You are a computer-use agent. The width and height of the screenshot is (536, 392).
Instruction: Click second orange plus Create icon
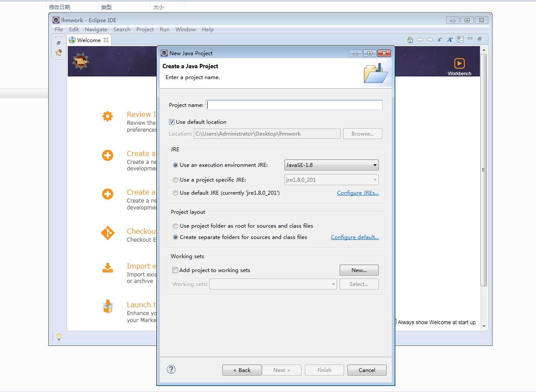(107, 194)
